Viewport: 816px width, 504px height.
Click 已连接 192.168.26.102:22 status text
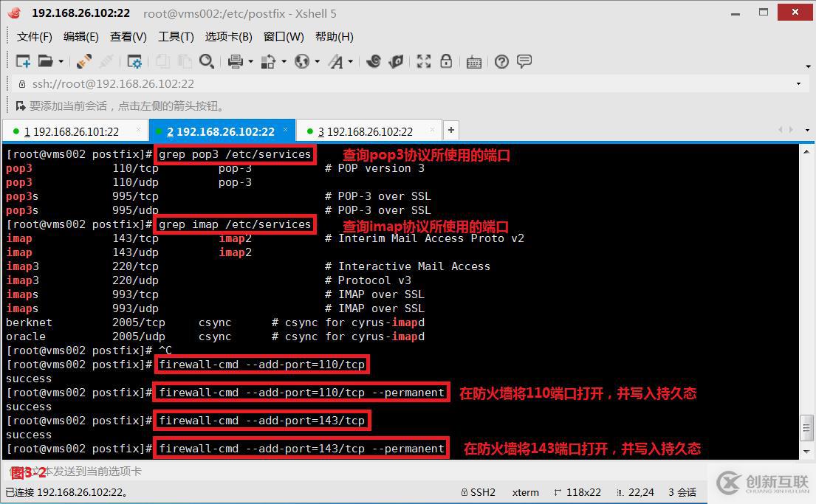pyautogui.click(x=67, y=492)
